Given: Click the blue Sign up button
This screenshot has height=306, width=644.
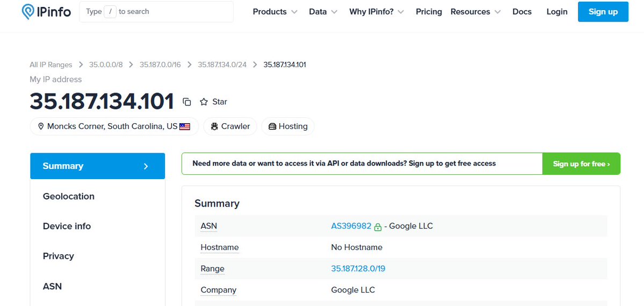Looking at the screenshot, I should click(603, 12).
